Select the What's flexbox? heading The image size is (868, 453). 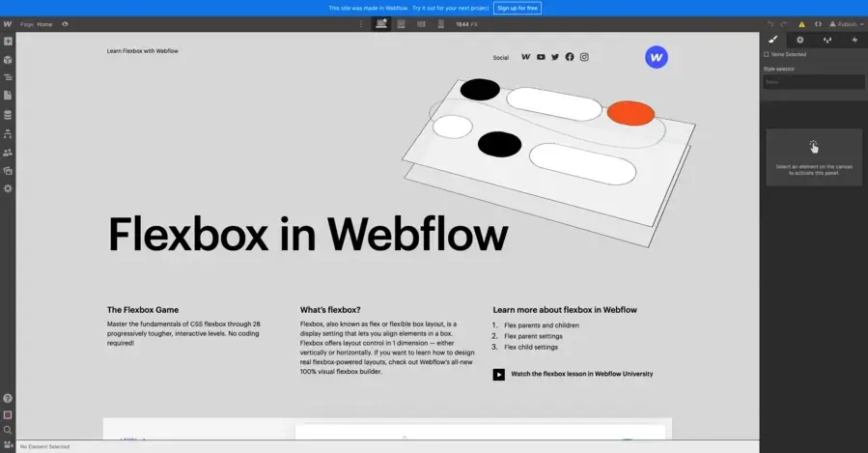[x=330, y=310]
